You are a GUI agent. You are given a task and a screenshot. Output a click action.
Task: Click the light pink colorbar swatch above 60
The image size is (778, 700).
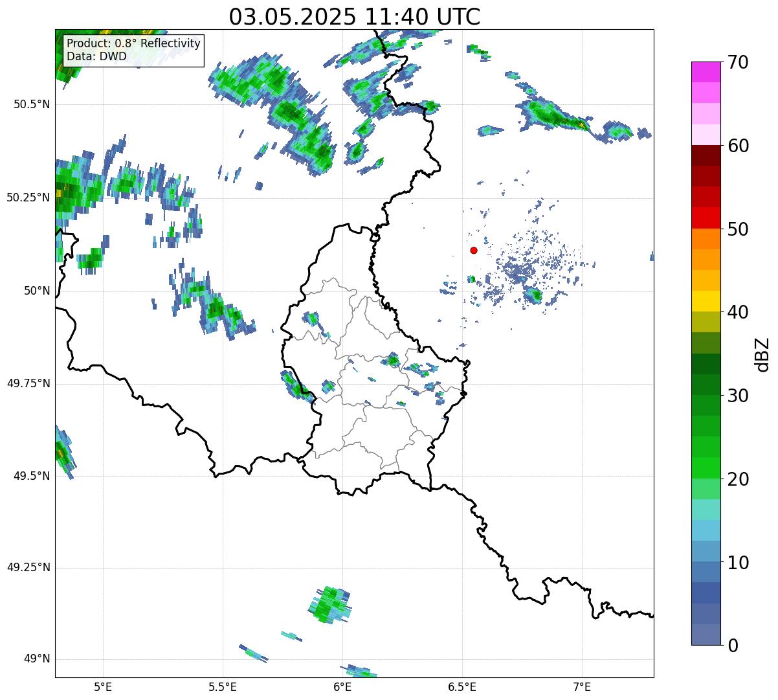pyautogui.click(x=706, y=135)
